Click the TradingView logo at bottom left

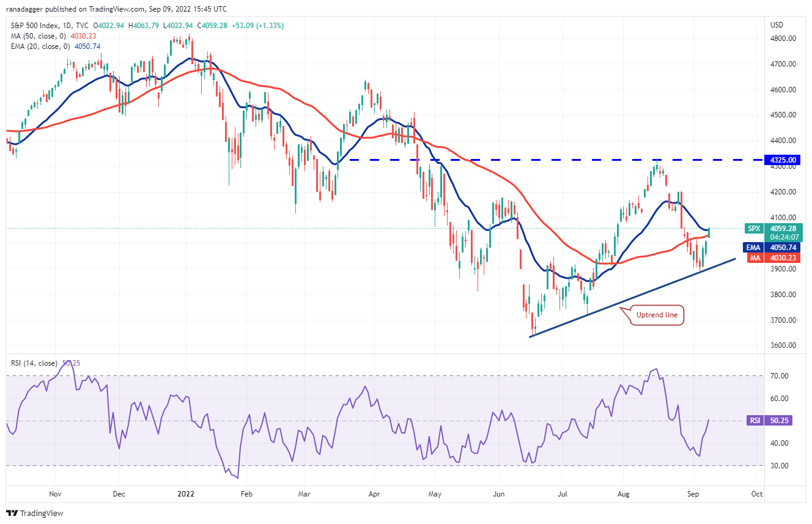[35, 513]
